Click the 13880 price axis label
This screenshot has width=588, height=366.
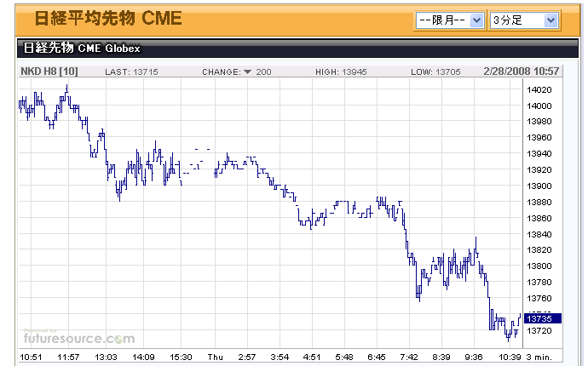pos(539,202)
